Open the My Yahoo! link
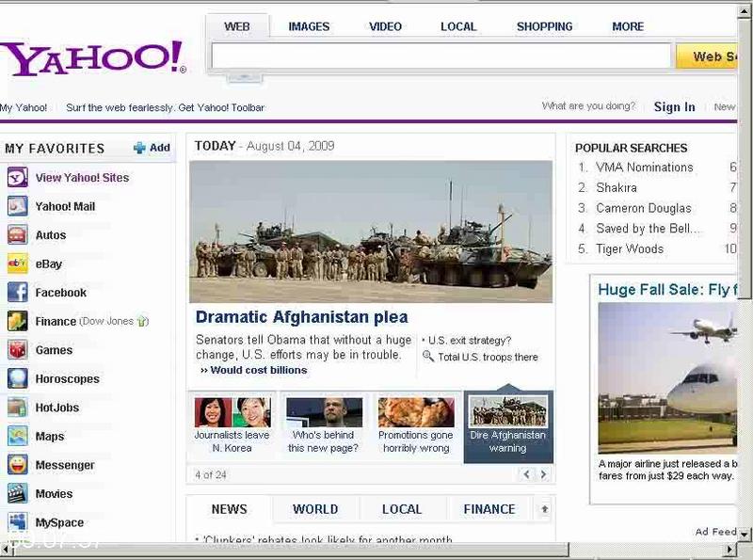This screenshot has width=753, height=560. pos(24,107)
